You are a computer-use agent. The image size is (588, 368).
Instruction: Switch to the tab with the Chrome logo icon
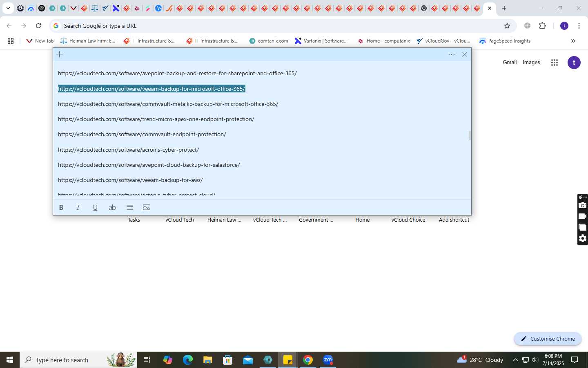(x=424, y=8)
